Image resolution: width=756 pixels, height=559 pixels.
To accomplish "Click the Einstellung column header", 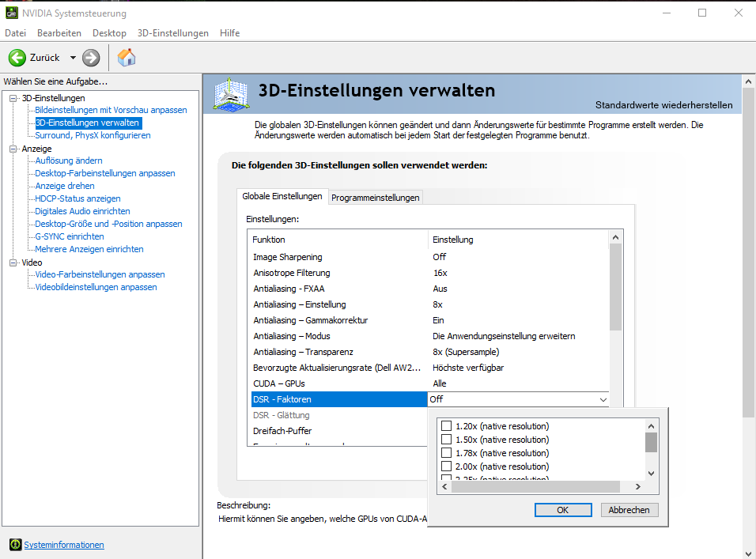I will (519, 240).
